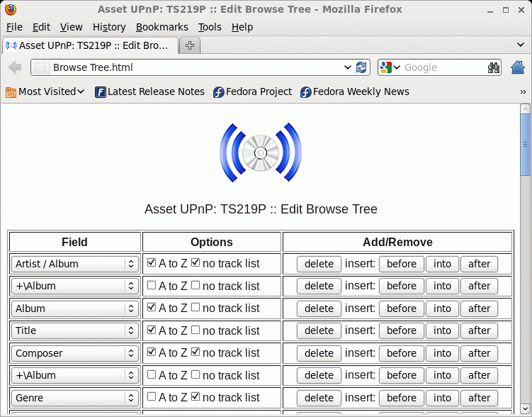The height and width of the screenshot is (417, 532).
Task: Insert after the Composer row
Action: pyautogui.click(x=479, y=353)
